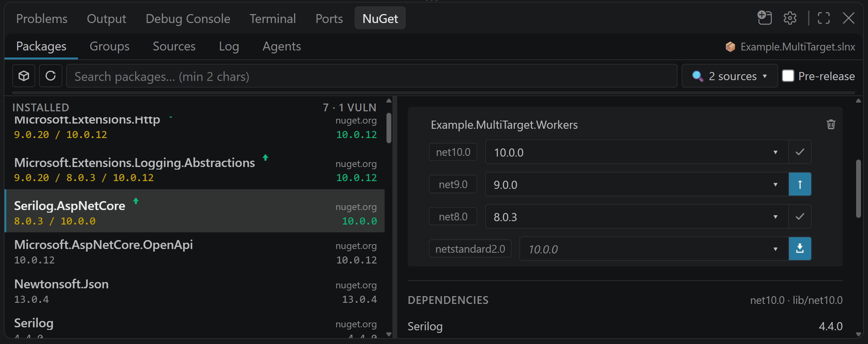The width and height of the screenshot is (868, 344).
Task: Switch to the Problems tab
Action: tap(42, 19)
